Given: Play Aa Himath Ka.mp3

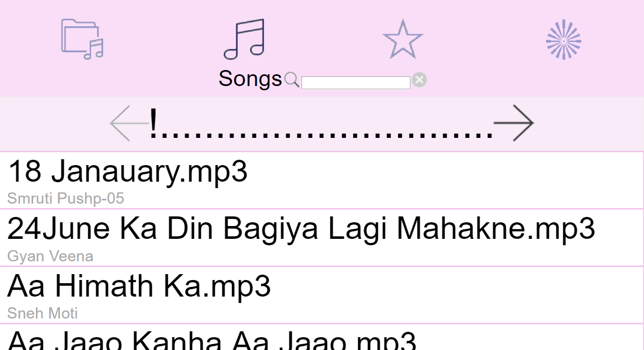Looking at the screenshot, I should click(322, 294).
